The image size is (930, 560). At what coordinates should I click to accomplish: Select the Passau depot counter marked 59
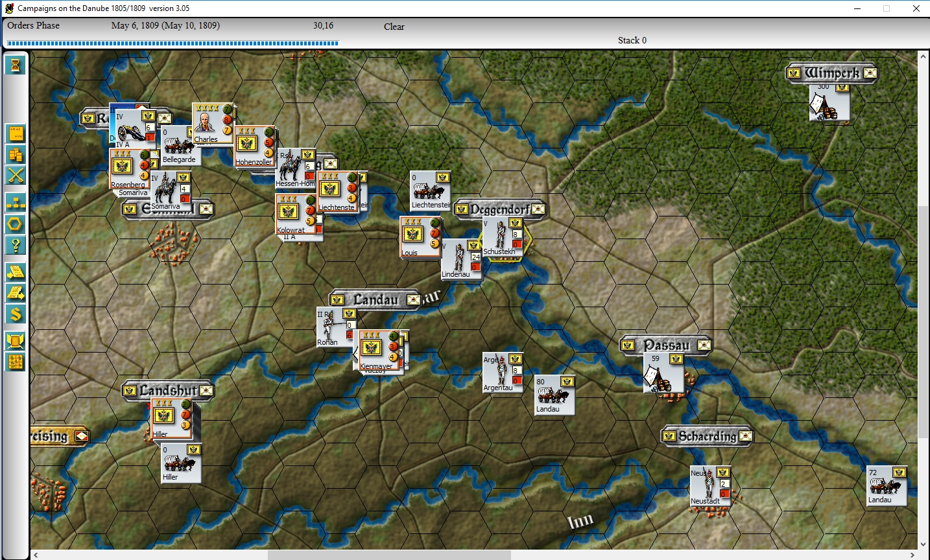663,373
